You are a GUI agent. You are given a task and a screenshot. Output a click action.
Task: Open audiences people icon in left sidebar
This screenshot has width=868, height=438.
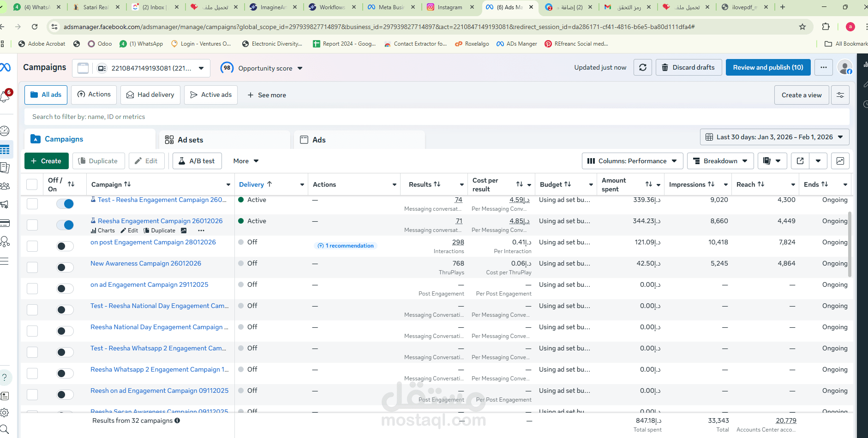pos(5,186)
